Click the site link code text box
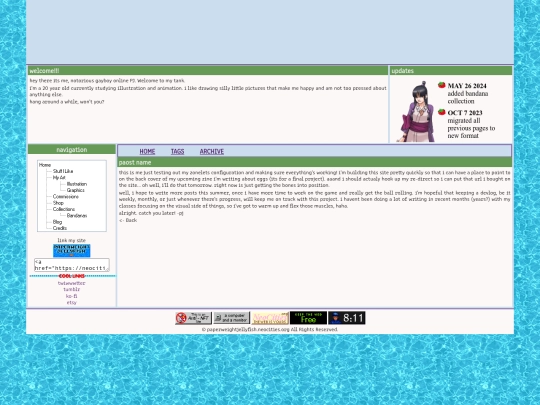Viewport: 540px width, 405px height. (x=72, y=265)
